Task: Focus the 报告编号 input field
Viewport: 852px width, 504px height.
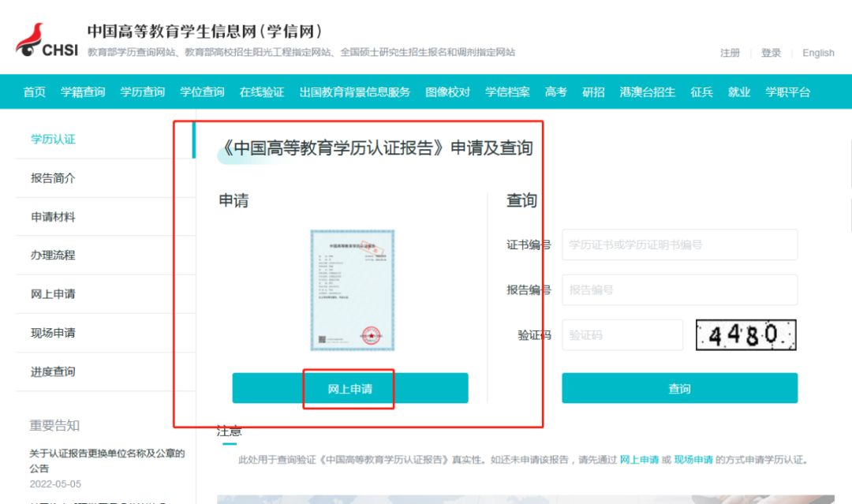Action: 679,290
